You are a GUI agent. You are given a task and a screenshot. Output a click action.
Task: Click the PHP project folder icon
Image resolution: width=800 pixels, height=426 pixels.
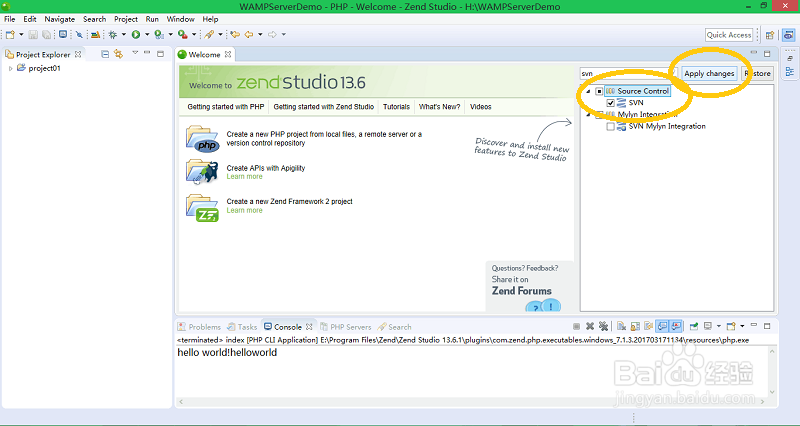click(203, 139)
